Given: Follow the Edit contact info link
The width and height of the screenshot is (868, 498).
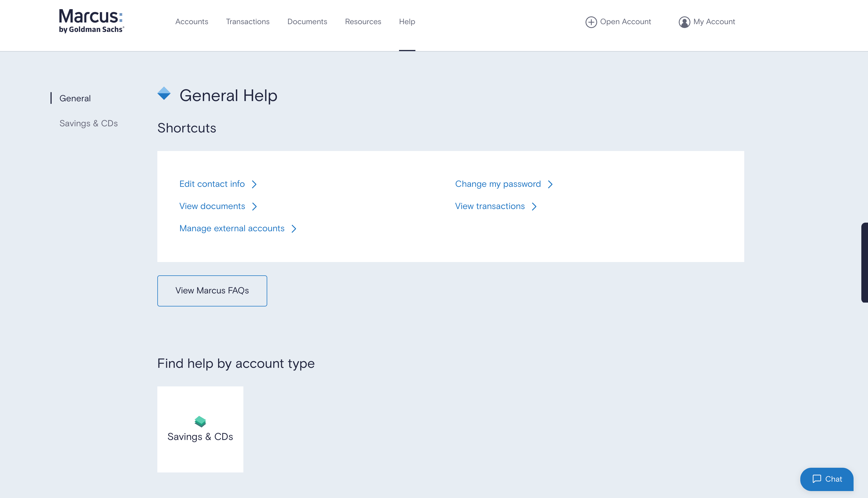Looking at the screenshot, I should (212, 184).
